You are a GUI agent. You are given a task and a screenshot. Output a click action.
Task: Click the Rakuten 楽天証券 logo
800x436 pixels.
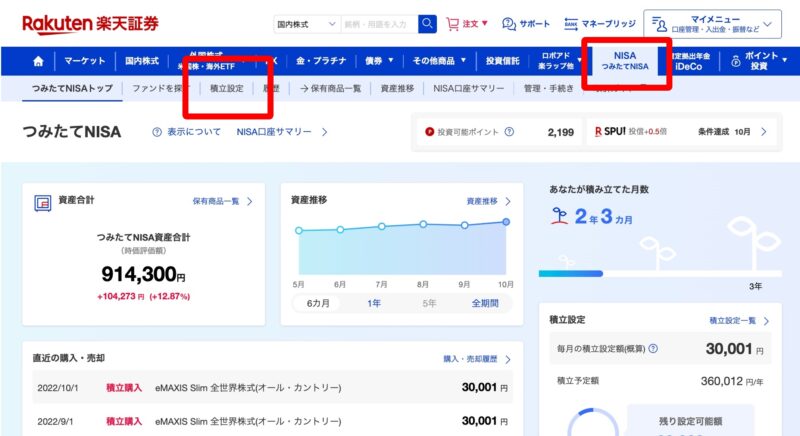tap(90, 24)
